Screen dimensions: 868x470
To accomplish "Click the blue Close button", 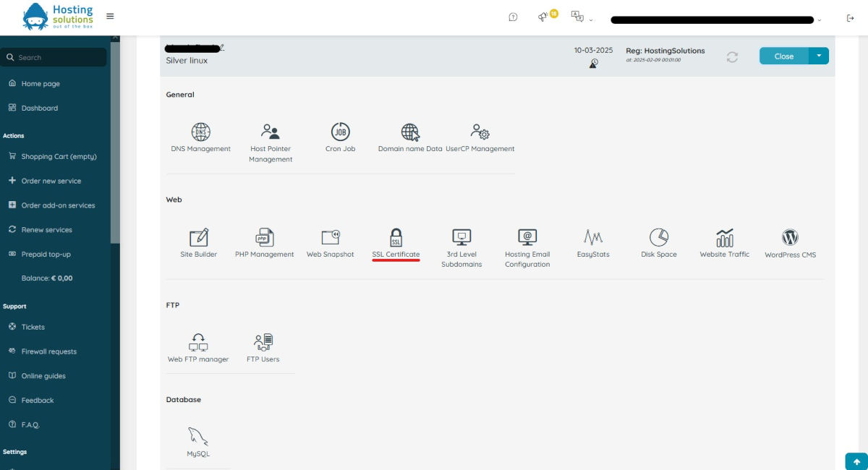I will point(783,56).
